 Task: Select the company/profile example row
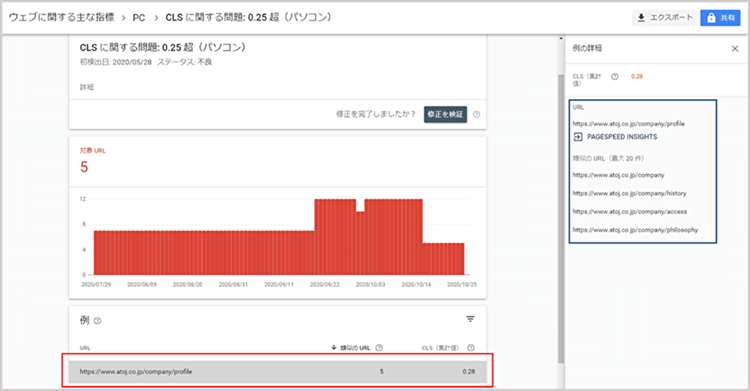click(x=277, y=371)
